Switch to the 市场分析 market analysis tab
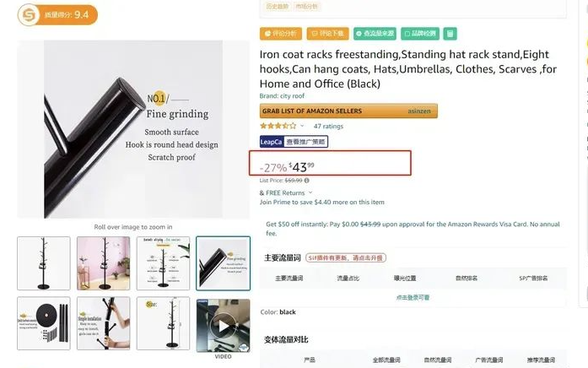The height and width of the screenshot is (368, 588). tap(307, 7)
